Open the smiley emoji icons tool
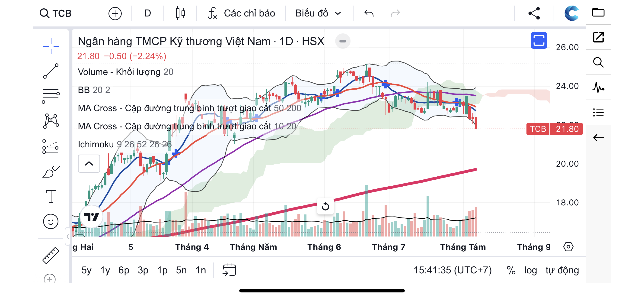 (x=51, y=221)
